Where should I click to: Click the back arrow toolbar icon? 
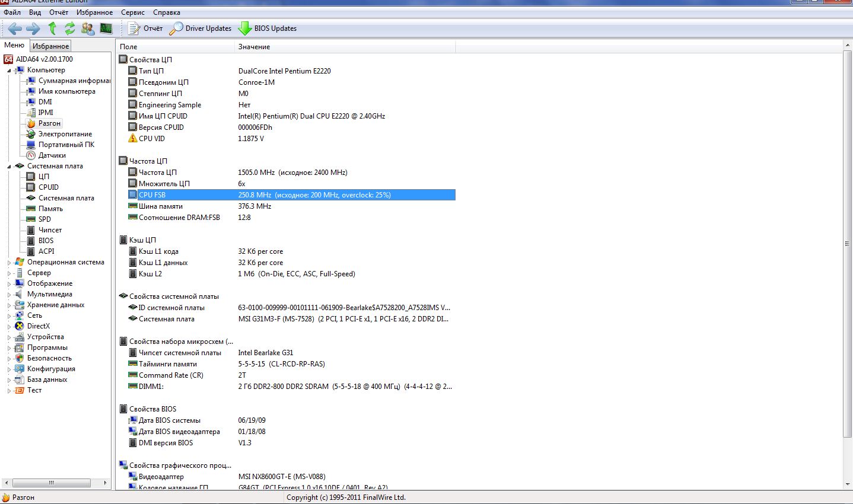(x=15, y=28)
